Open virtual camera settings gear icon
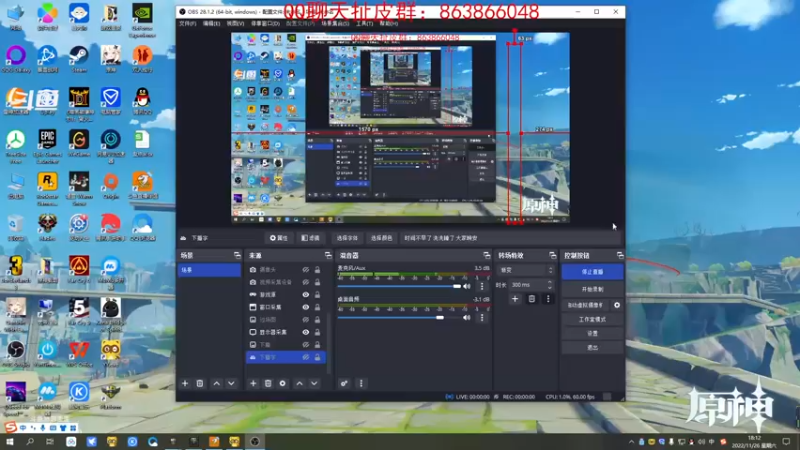 click(x=617, y=305)
